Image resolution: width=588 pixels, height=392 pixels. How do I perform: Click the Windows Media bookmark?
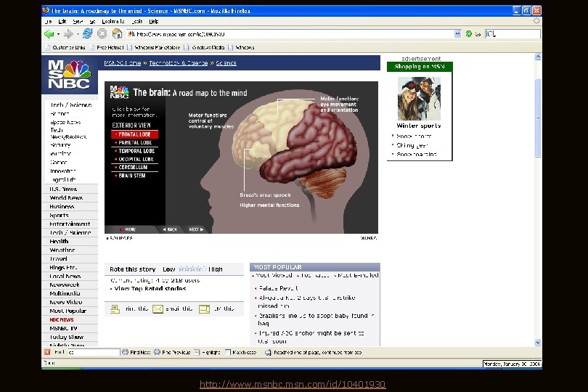click(x=205, y=48)
